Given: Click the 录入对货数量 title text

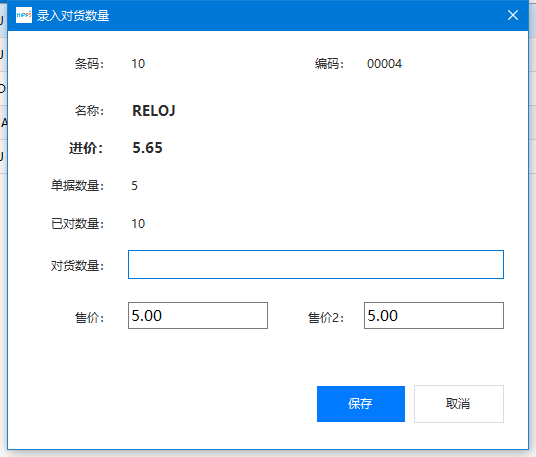Looking at the screenshot, I should tap(73, 16).
